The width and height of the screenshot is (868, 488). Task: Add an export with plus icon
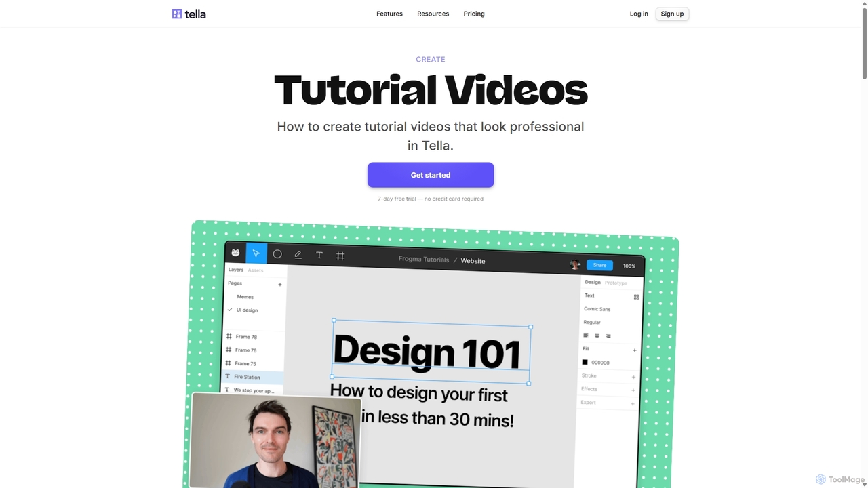pyautogui.click(x=633, y=404)
